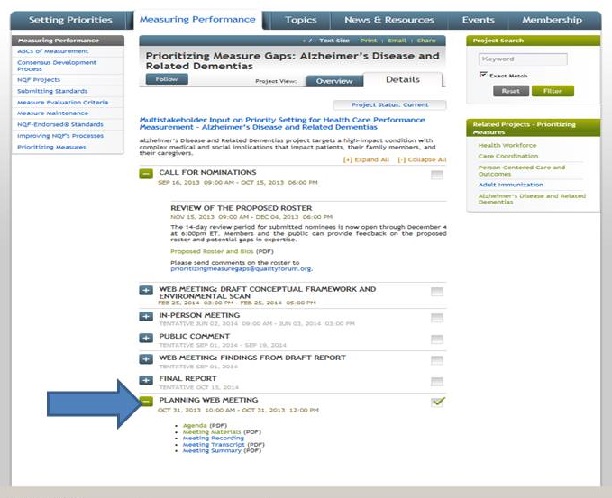Expand the In-Person Meeting section
This screenshot has height=498, width=612.
click(147, 316)
